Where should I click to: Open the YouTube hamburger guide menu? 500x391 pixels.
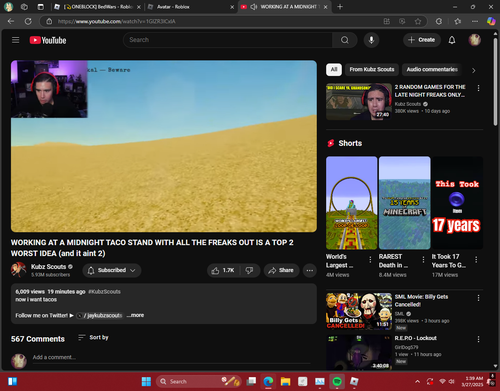tap(16, 40)
